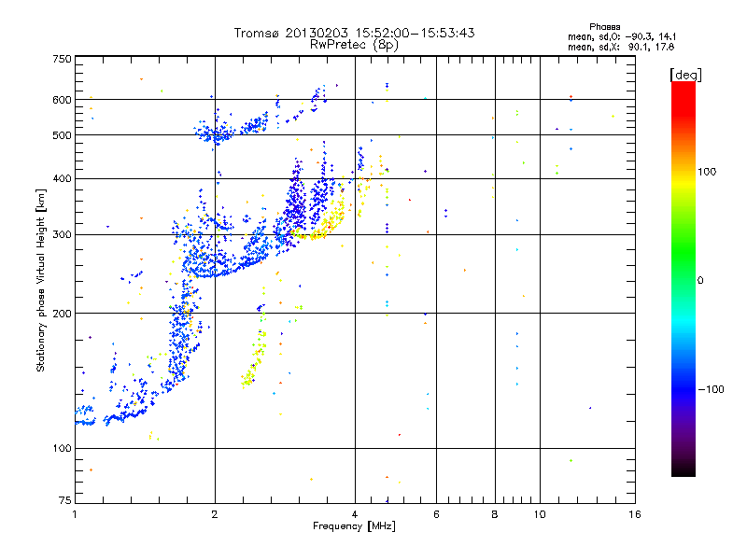Image resolution: width=747 pixels, height=560 pixels.
Task: Click the yellow-green trace cluster near 2.5 MHz, 150 km
Action: 254,358
